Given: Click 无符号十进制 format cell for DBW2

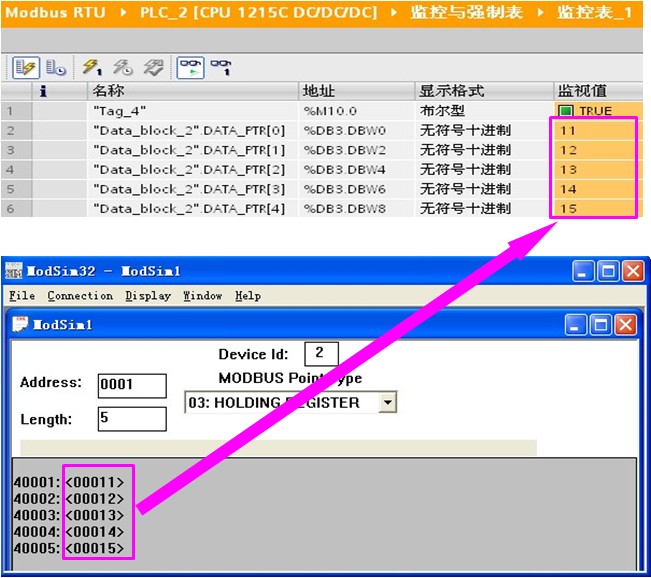Looking at the screenshot, I should click(484, 150).
